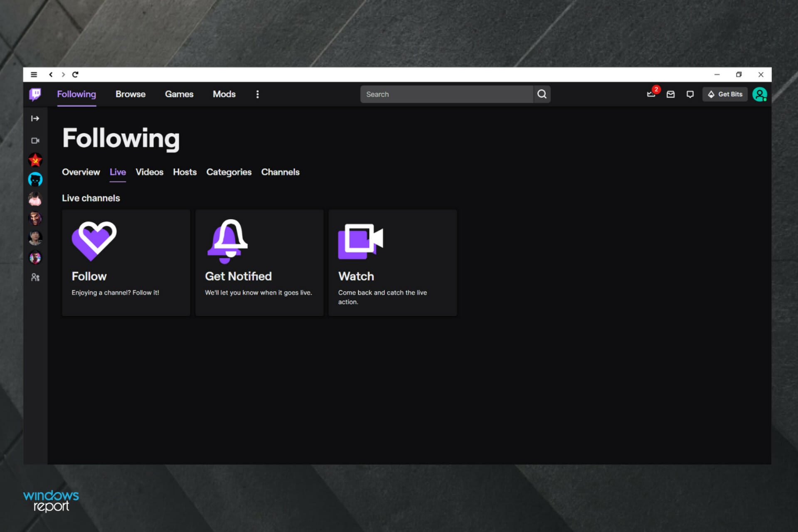Image resolution: width=798 pixels, height=532 pixels.
Task: Click the search magnifier button
Action: (542, 94)
